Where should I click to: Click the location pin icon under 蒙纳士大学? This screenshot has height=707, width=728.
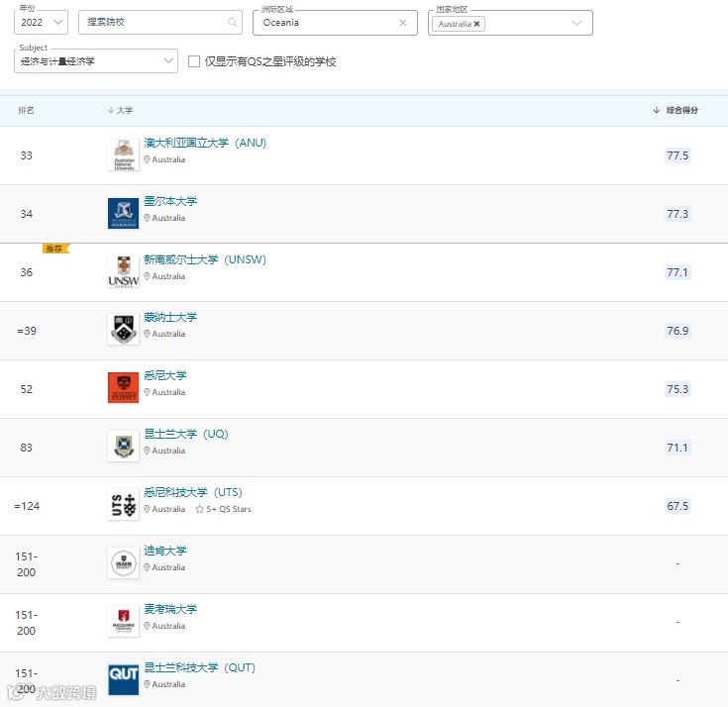tap(147, 334)
